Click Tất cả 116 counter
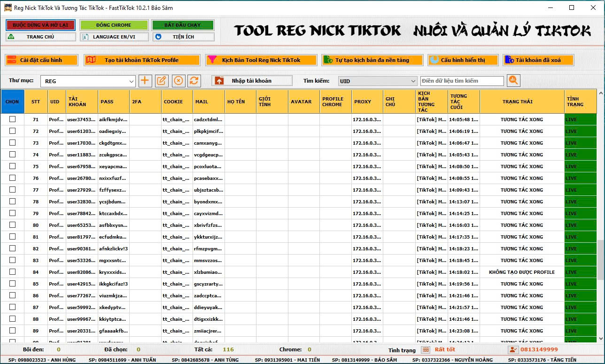Screen dimensions: 605x364 click(x=214, y=349)
